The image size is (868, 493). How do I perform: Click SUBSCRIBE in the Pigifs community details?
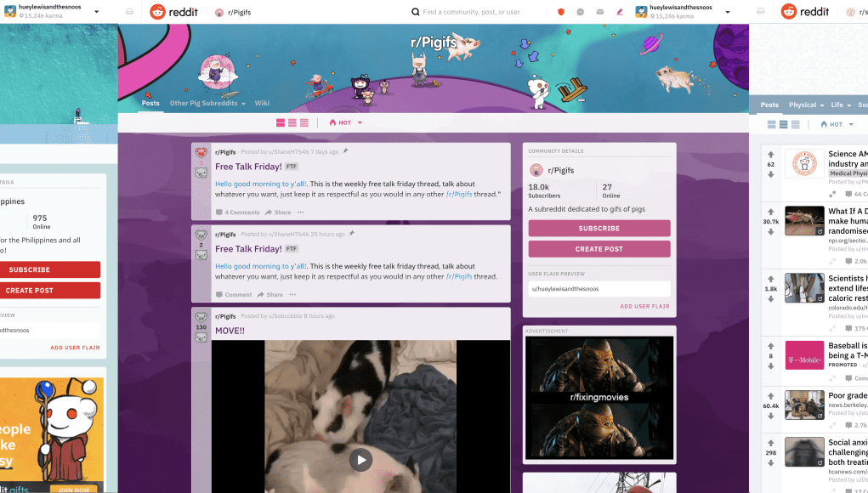599,228
